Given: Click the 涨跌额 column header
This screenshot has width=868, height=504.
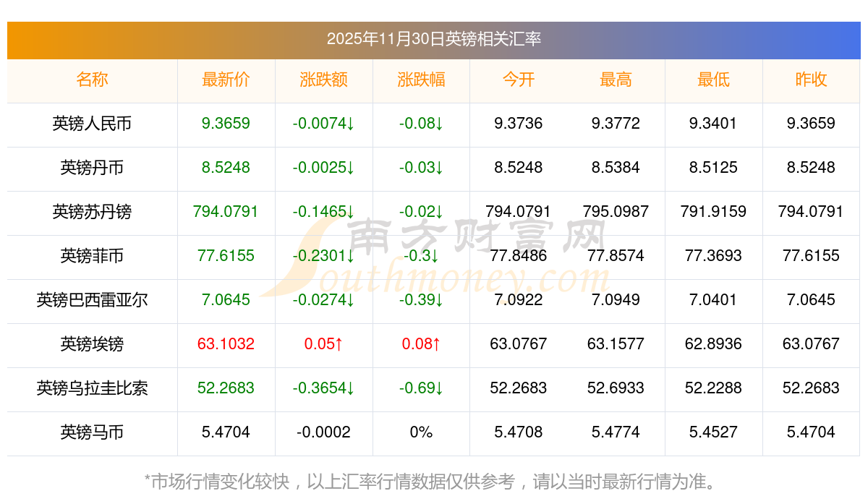Looking at the screenshot, I should (323, 80).
